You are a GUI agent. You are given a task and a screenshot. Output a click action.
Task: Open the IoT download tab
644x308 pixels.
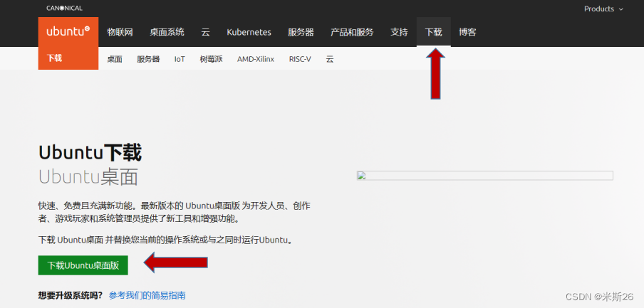[x=180, y=59]
